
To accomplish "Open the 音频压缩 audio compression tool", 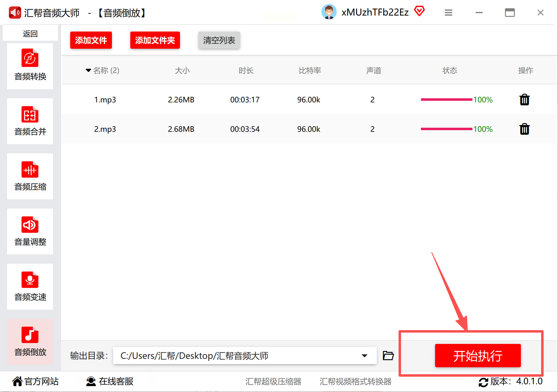I will point(30,176).
